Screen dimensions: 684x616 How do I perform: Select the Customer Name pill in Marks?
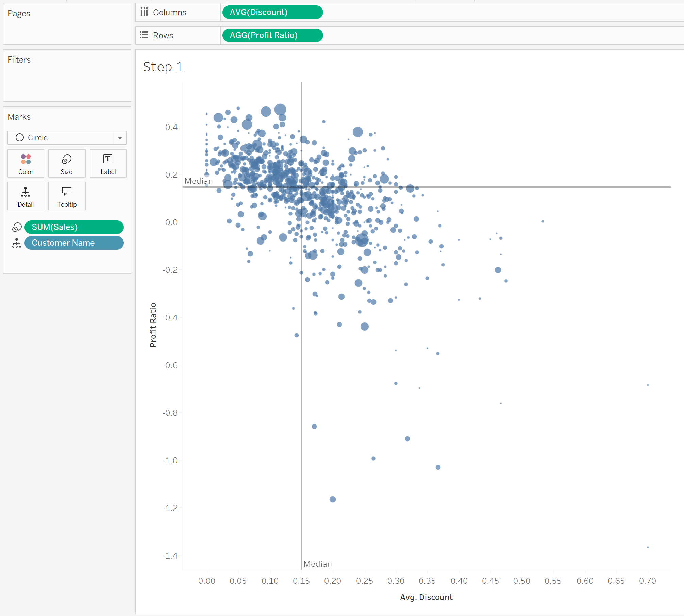coord(74,243)
